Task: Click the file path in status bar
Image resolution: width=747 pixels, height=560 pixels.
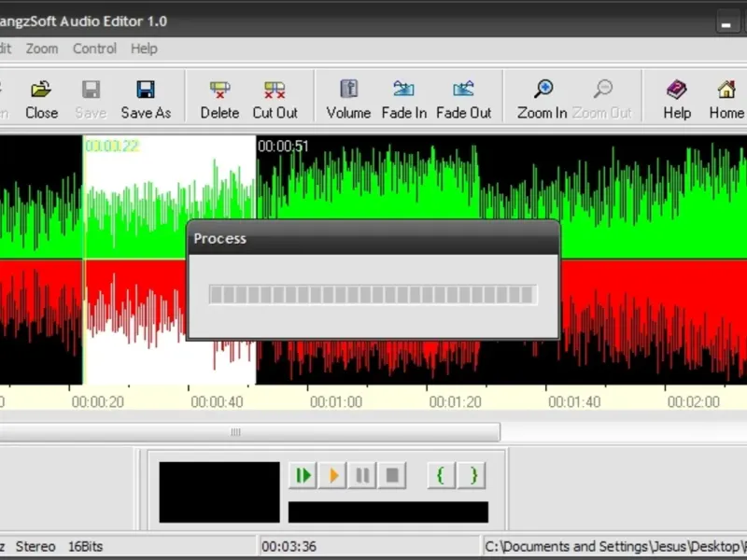Action: (x=615, y=546)
